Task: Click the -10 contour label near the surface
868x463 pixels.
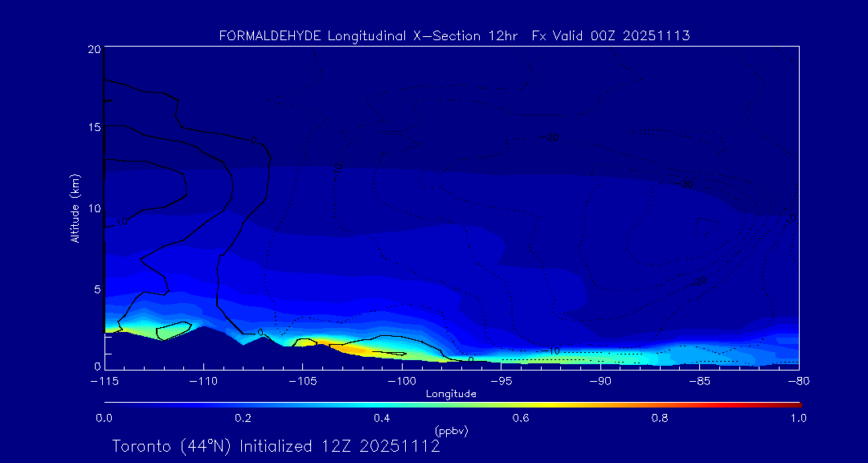Action: [x=550, y=351]
